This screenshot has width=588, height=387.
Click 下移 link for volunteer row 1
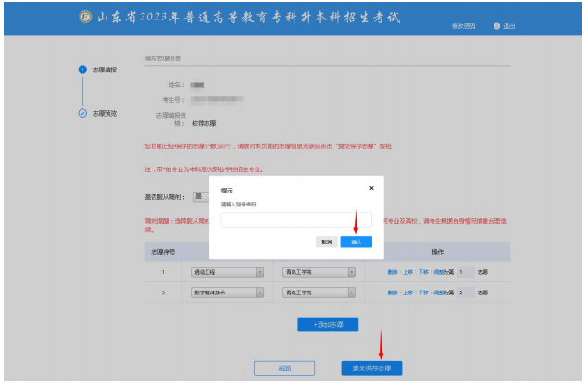(424, 272)
